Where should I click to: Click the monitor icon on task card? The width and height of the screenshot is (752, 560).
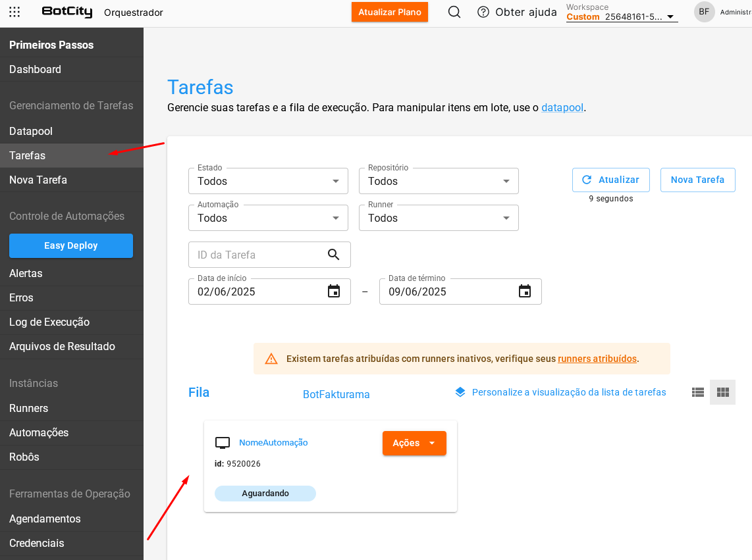223,443
